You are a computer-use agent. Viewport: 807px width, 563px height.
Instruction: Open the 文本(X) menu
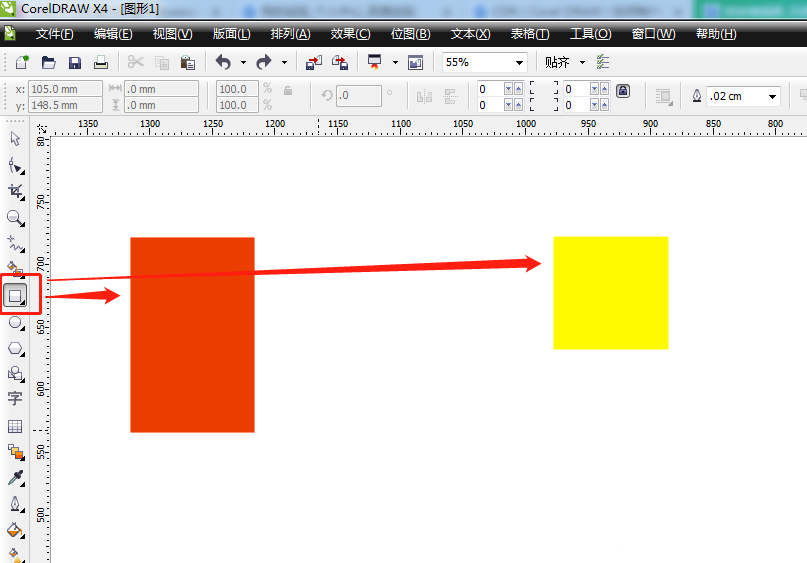pos(470,34)
